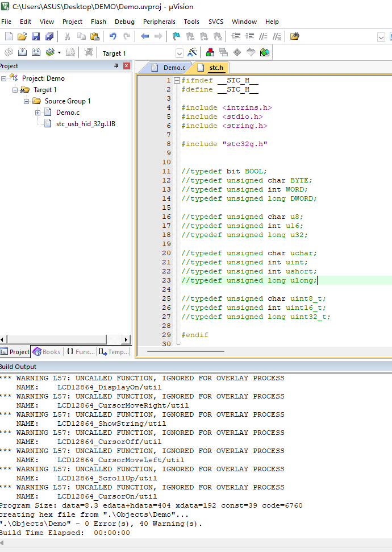This screenshot has height=552, width=392.
Task: Open the Tools menu
Action: click(191, 22)
